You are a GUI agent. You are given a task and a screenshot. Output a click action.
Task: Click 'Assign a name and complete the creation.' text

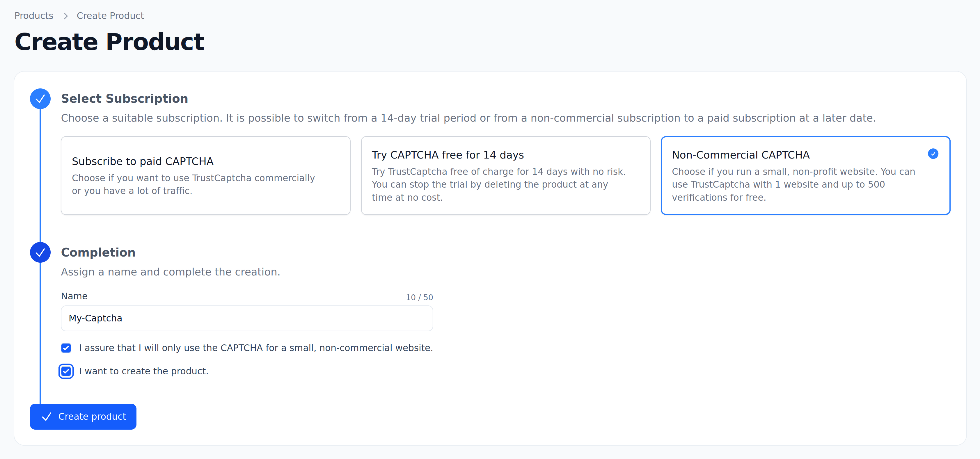(171, 272)
